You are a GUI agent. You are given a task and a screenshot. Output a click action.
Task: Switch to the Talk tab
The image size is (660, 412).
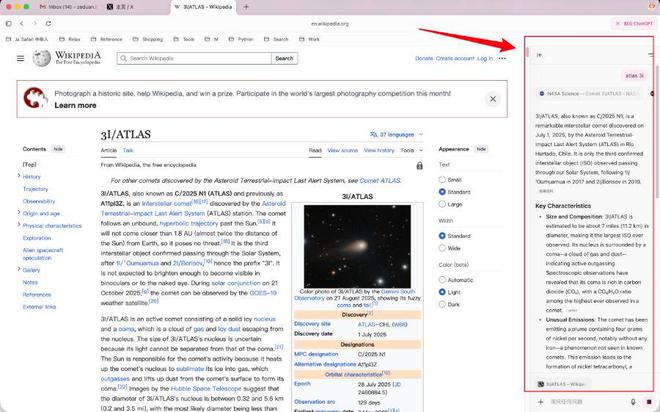pyautogui.click(x=127, y=150)
